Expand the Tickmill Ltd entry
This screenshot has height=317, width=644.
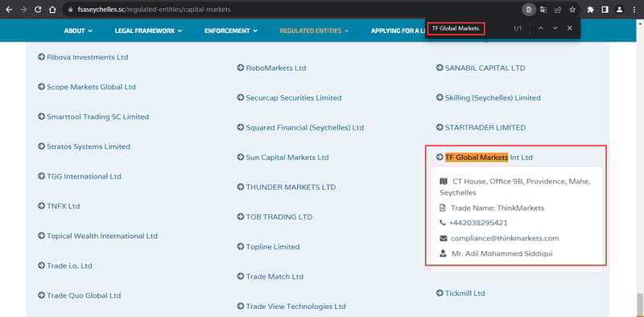click(x=460, y=293)
